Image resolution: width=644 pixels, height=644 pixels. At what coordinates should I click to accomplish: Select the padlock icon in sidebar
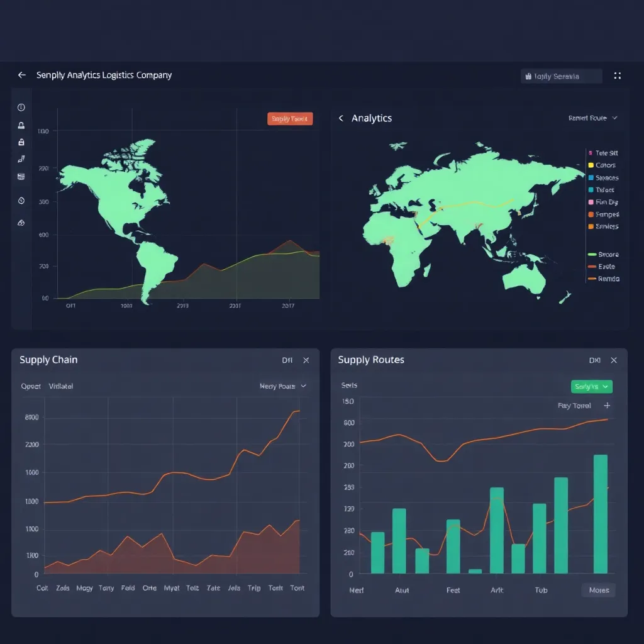[21, 142]
